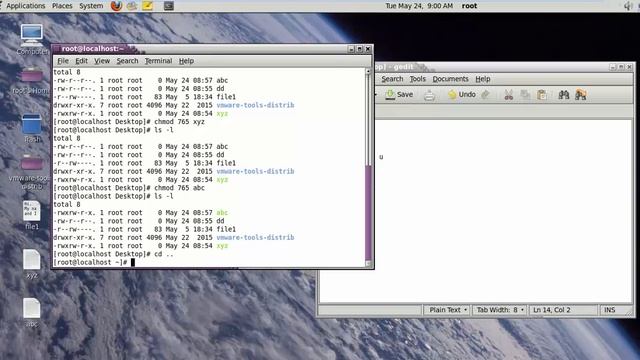Maximize the terminal window
This screenshot has height=360, width=640.
pos(360,49)
